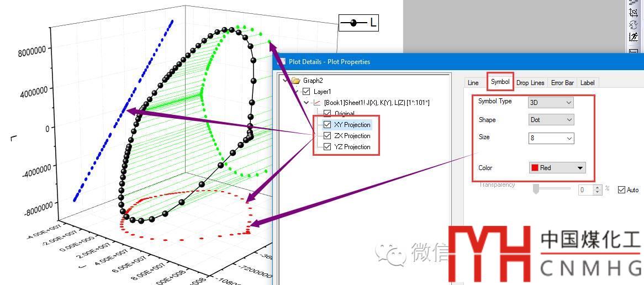Click the rescale axes icon in right toolbar

633,12
